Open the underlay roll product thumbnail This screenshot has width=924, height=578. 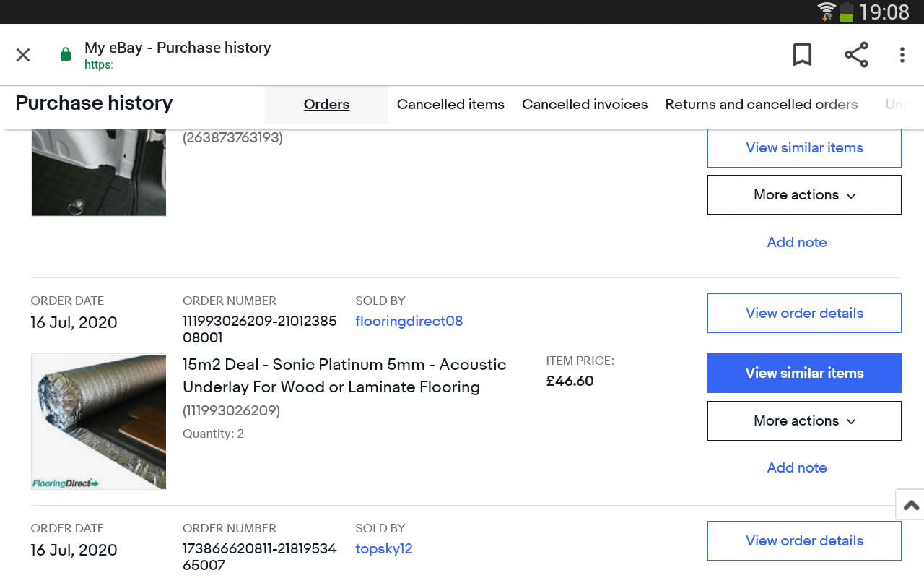(99, 422)
